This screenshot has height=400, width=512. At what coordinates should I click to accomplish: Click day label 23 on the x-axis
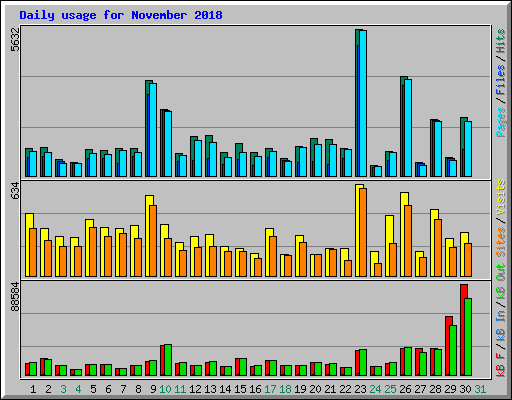coord(360,389)
